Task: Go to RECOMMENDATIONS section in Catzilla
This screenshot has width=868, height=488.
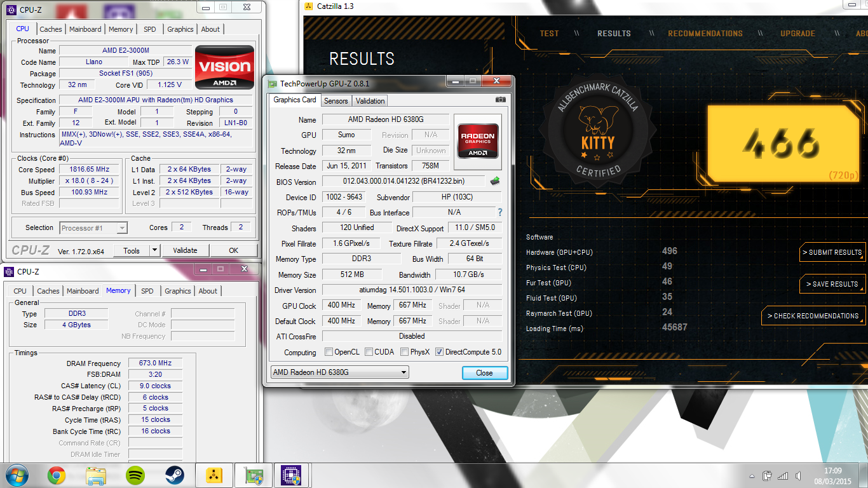Action: click(x=705, y=34)
